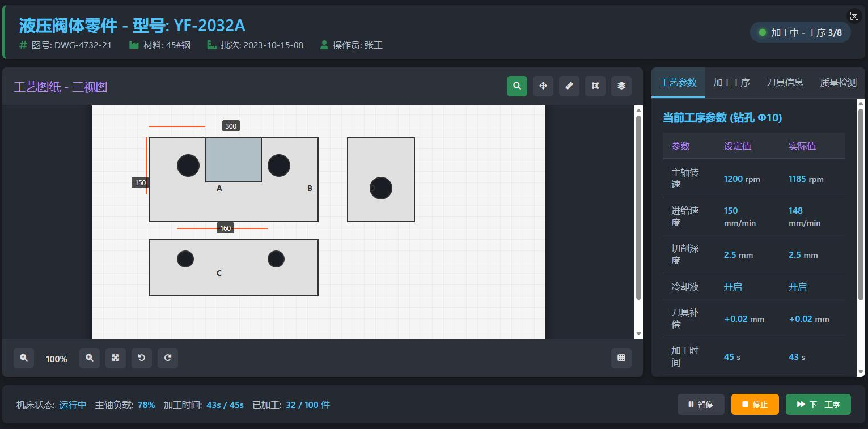Click the 设定值 column header
This screenshot has height=429, width=868.
[x=738, y=146]
